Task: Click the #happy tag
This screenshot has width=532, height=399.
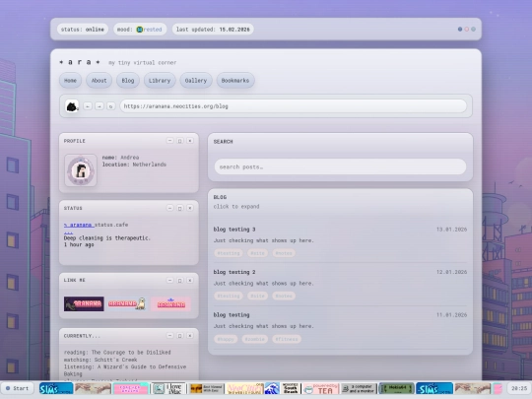Action: 226,339
